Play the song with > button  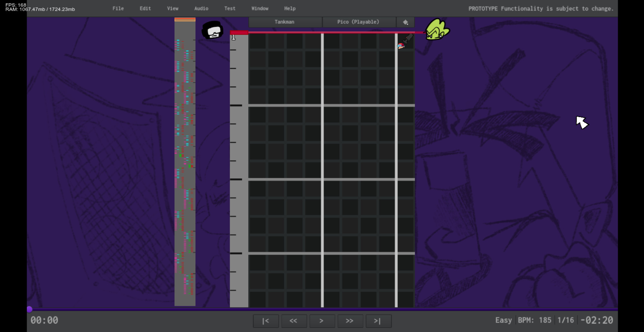(x=322, y=321)
